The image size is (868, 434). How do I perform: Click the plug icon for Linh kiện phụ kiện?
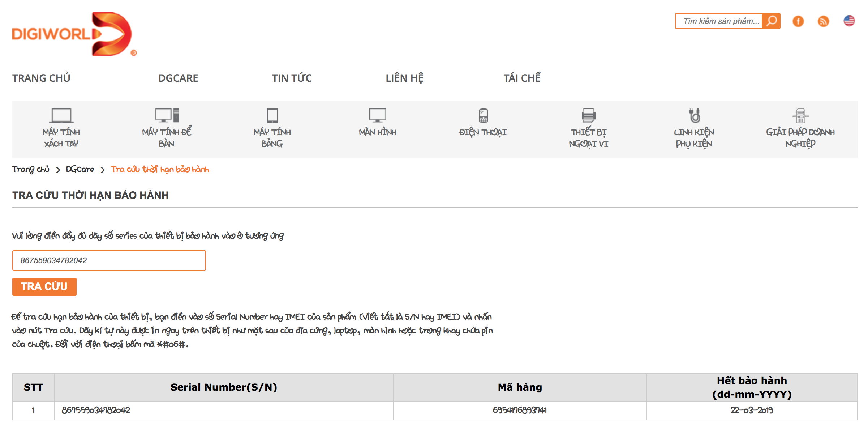point(694,116)
